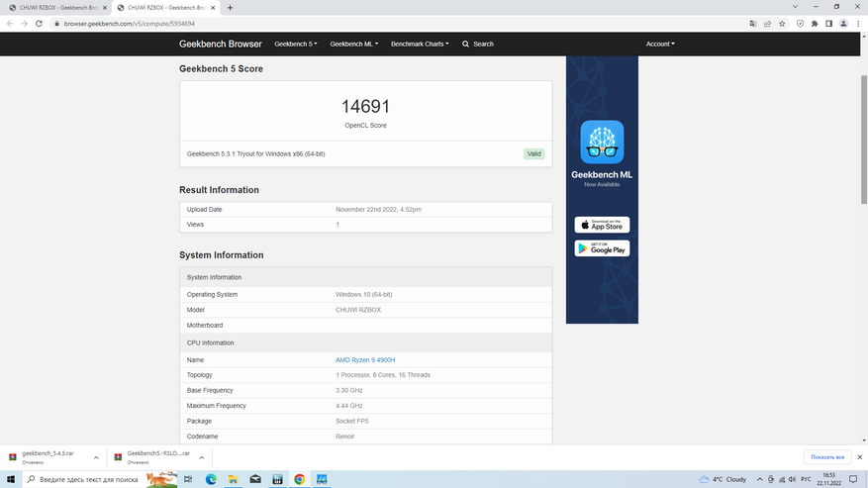
Task: Click the taskbar clock showing 16:53
Action: (x=828, y=479)
